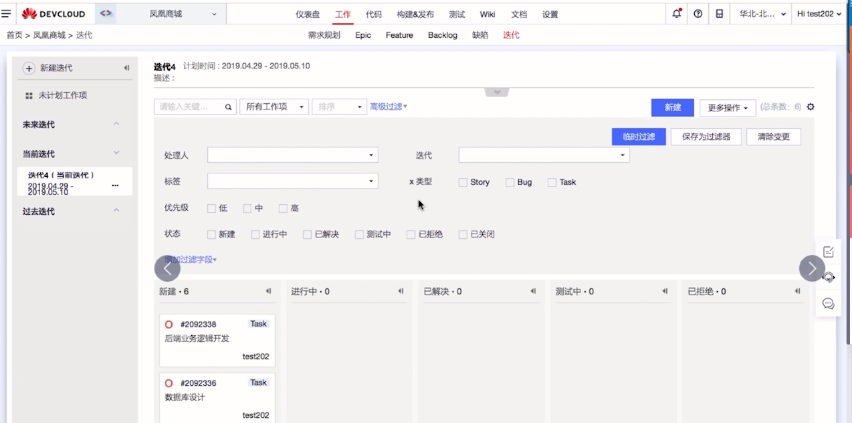Open the 凤凰商城 project dropdown

tap(171, 14)
